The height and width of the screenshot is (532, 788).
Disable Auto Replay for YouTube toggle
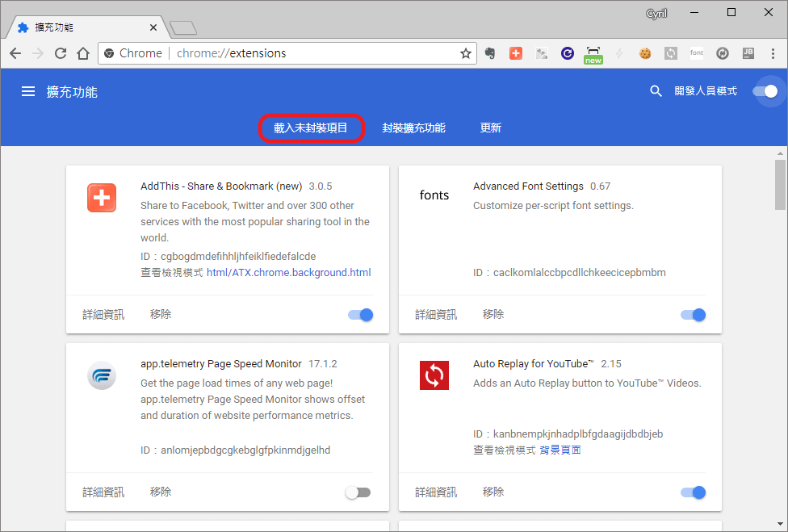tap(693, 492)
